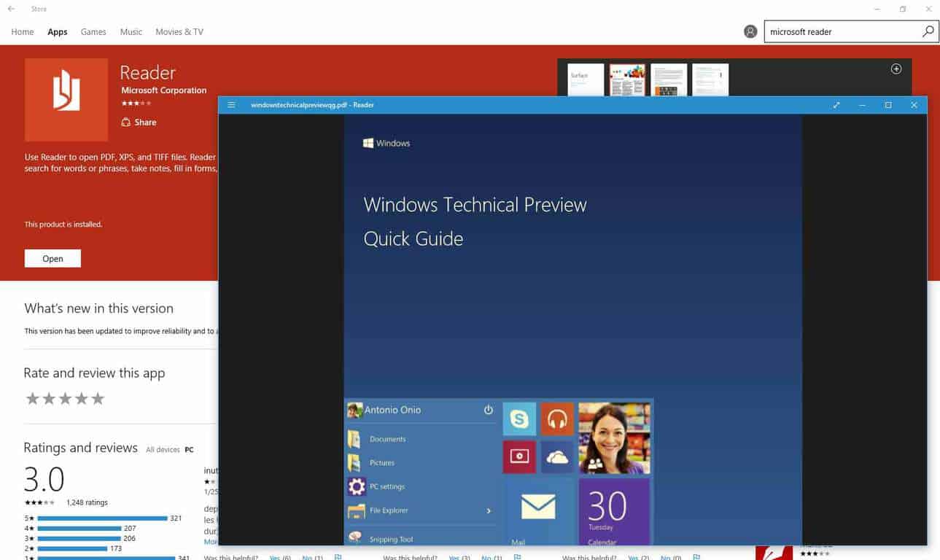Click the Pictures folder icon
This screenshot has width=940, height=560.
click(x=355, y=462)
